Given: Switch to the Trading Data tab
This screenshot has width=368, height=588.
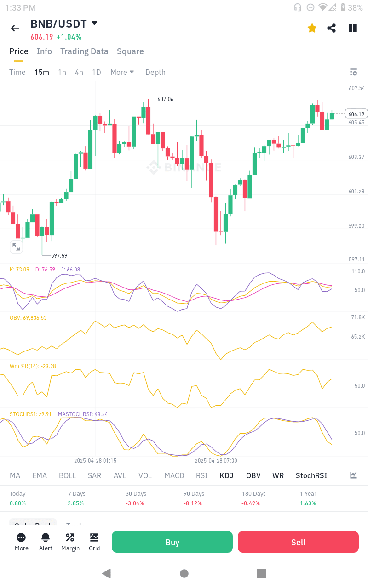Looking at the screenshot, I should (x=84, y=51).
